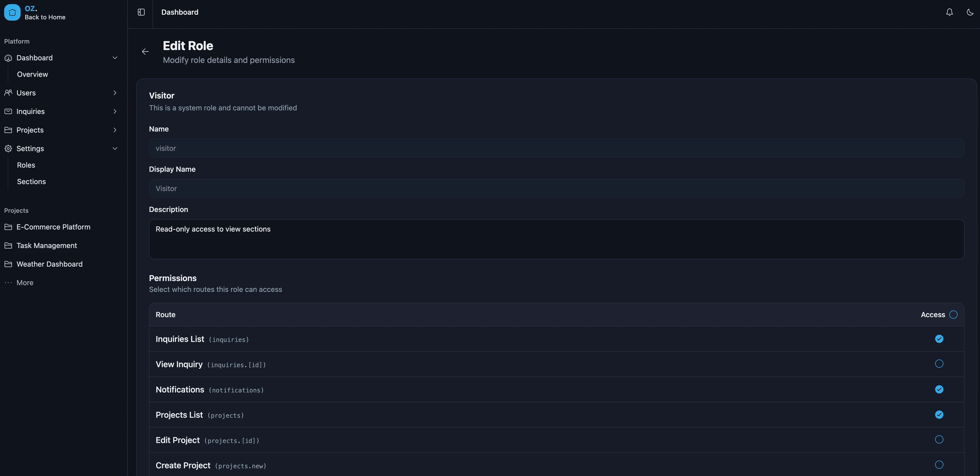Click the notification bell icon

tap(949, 12)
